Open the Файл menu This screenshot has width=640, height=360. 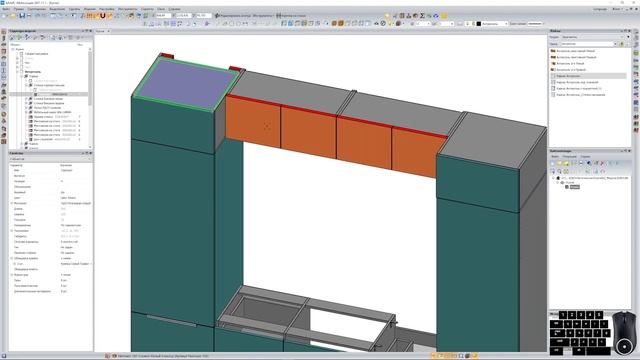[6, 9]
